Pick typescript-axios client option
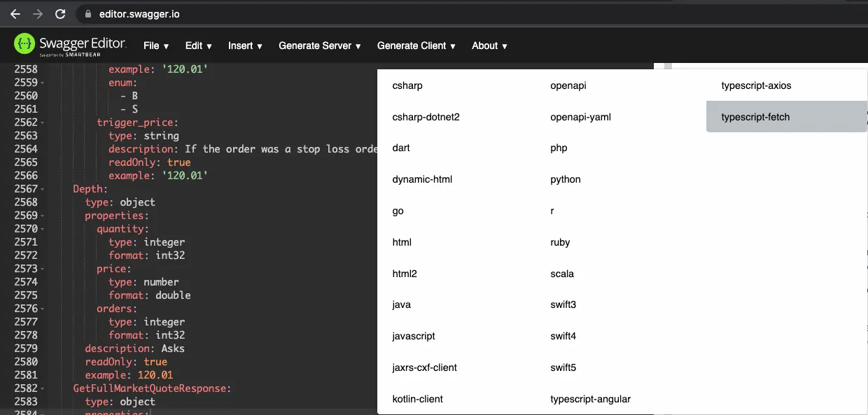The width and height of the screenshot is (868, 415). point(756,85)
